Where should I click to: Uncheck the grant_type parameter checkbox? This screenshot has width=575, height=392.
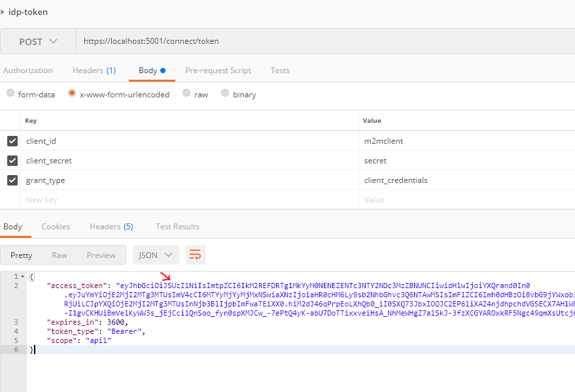point(12,180)
